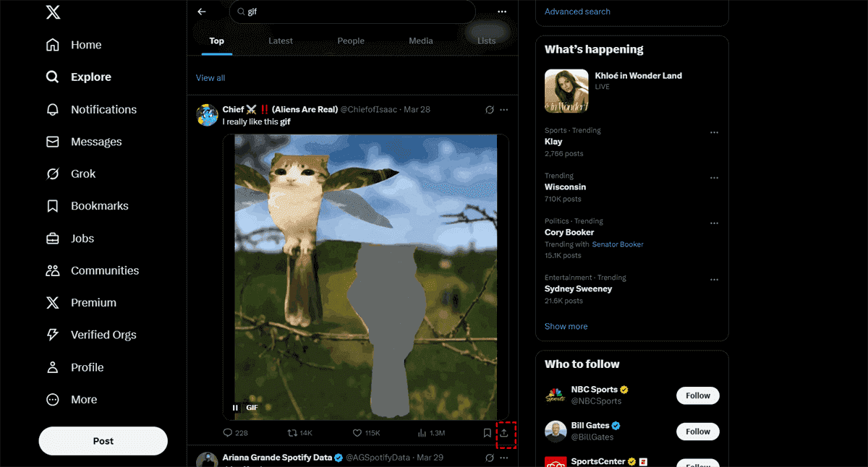Go back using the arrow icon
The height and width of the screenshot is (467, 868).
click(202, 12)
